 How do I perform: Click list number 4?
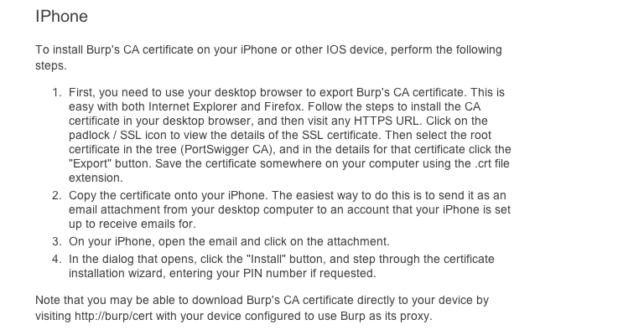coord(57,259)
